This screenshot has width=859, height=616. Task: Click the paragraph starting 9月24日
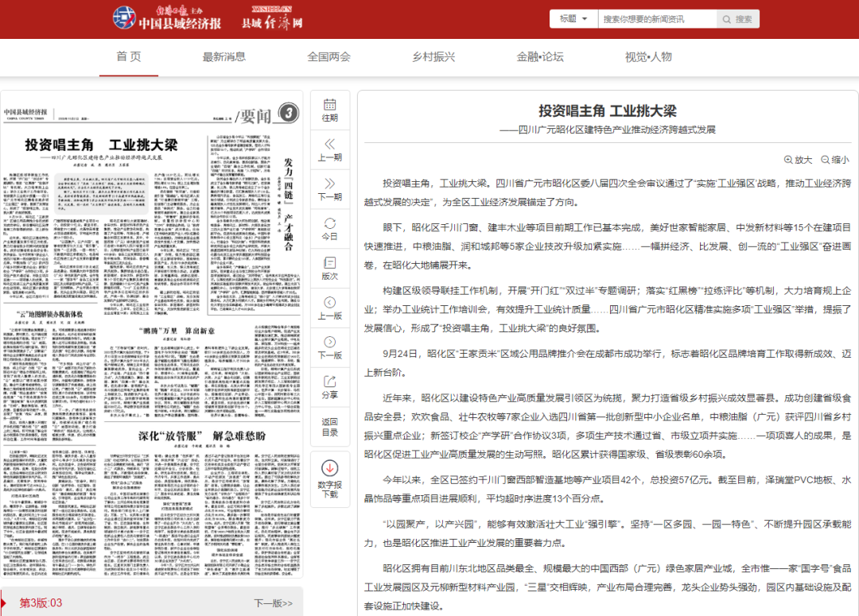[608, 363]
